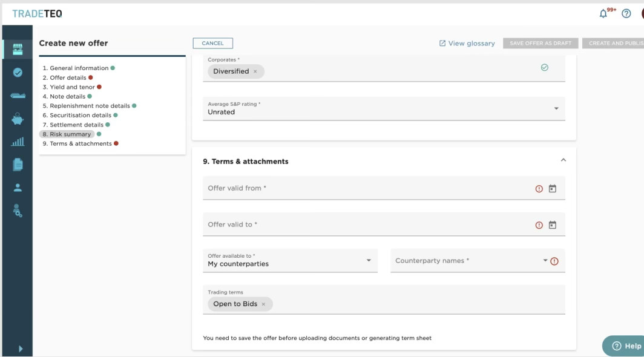
Task: Click error icon beside Counterparty names
Action: point(554,261)
